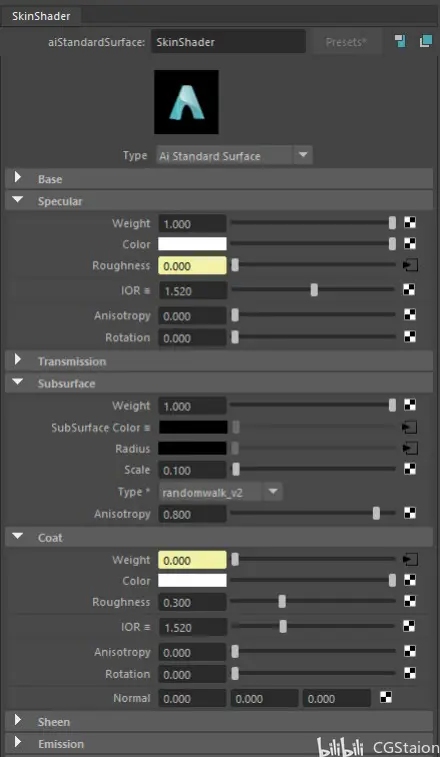Screen dimensions: 440x757
Task: Click the Specular Color white swatch
Action: pos(192,244)
